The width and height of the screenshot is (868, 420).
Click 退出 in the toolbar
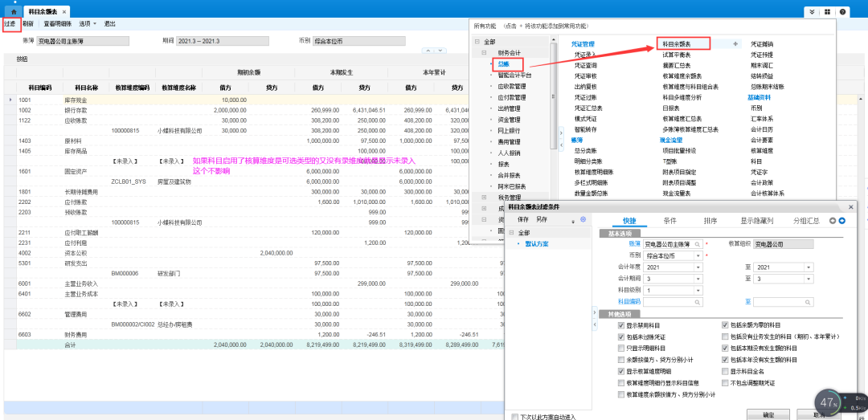click(109, 24)
